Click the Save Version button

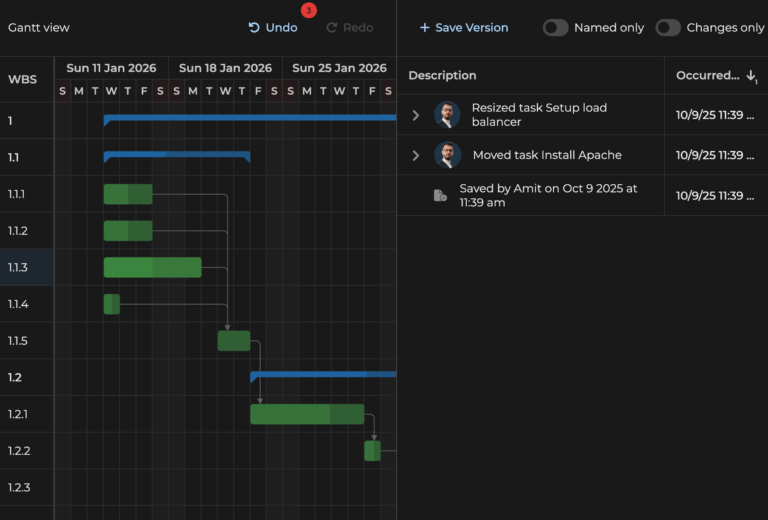[464, 28]
